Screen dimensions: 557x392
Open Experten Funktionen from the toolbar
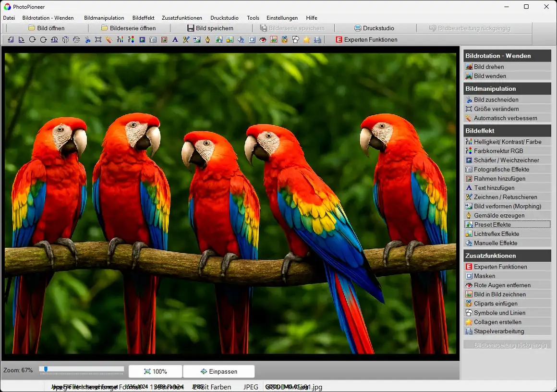[x=366, y=40]
